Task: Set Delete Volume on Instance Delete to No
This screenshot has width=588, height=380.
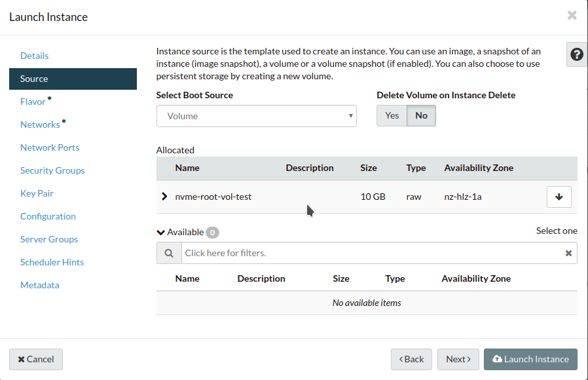Action: coord(421,115)
